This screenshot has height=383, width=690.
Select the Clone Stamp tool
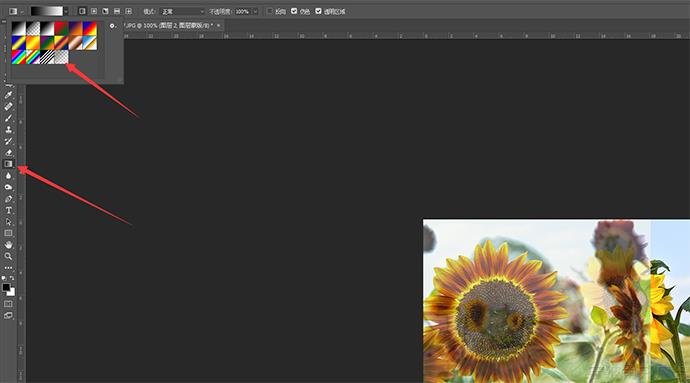(x=8, y=129)
